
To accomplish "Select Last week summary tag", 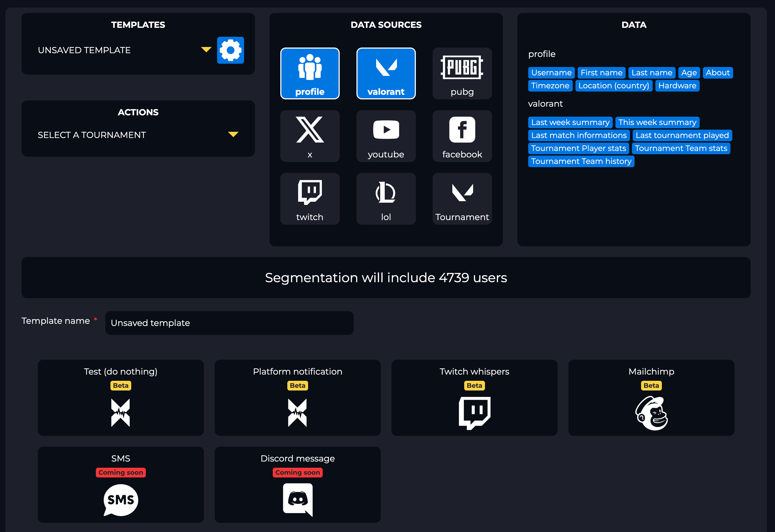I will click(x=570, y=122).
